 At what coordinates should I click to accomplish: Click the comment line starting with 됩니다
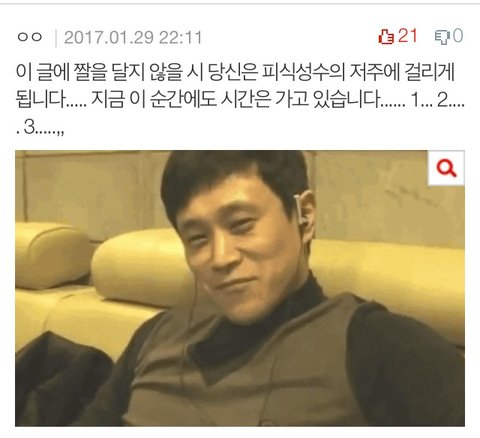240,99
